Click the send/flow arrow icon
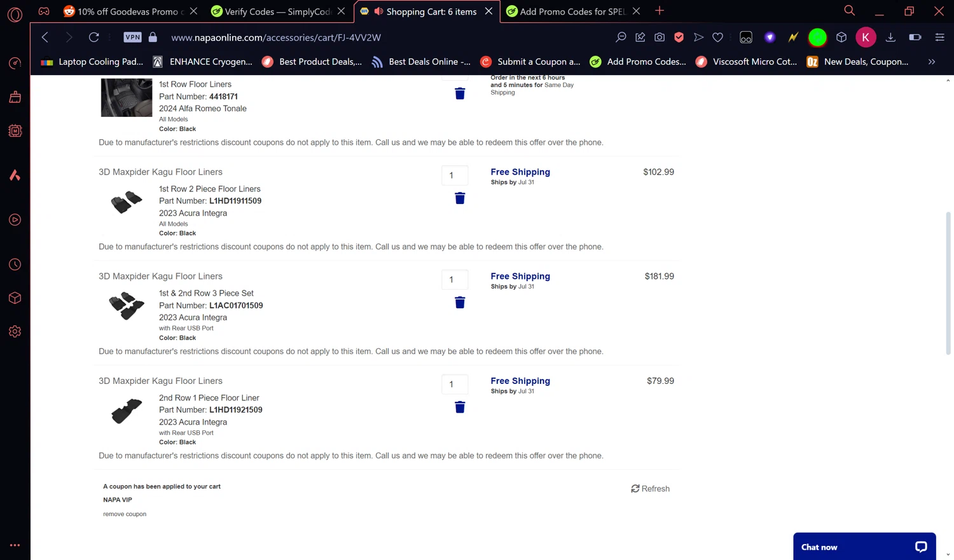Image resolution: width=954 pixels, height=560 pixels. click(x=698, y=38)
